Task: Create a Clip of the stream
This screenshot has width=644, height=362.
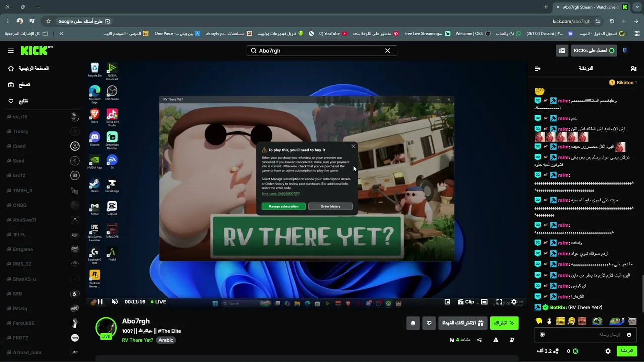Action: click(x=466, y=302)
